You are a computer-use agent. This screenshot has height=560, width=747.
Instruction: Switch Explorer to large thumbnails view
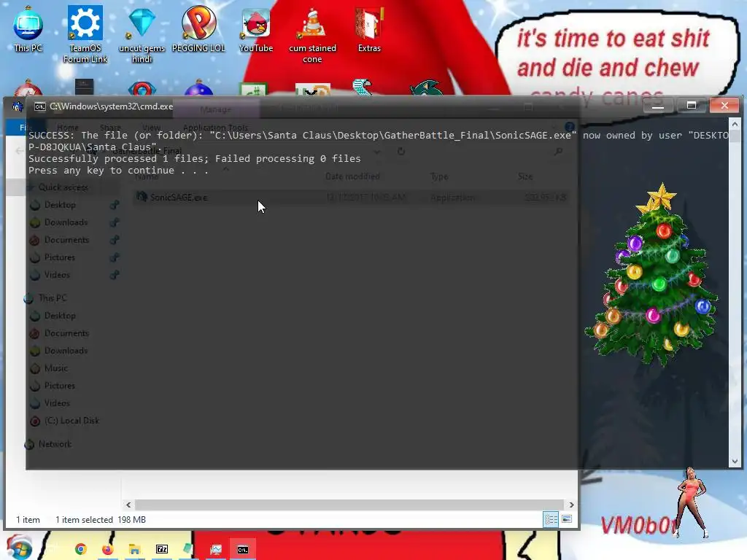tap(566, 519)
